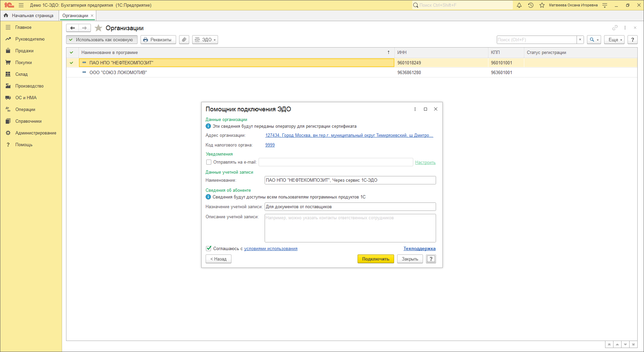This screenshot has height=352, width=644.
Task: Uncheck the Соглашаюсь с условиями checkbox
Action: point(209,248)
